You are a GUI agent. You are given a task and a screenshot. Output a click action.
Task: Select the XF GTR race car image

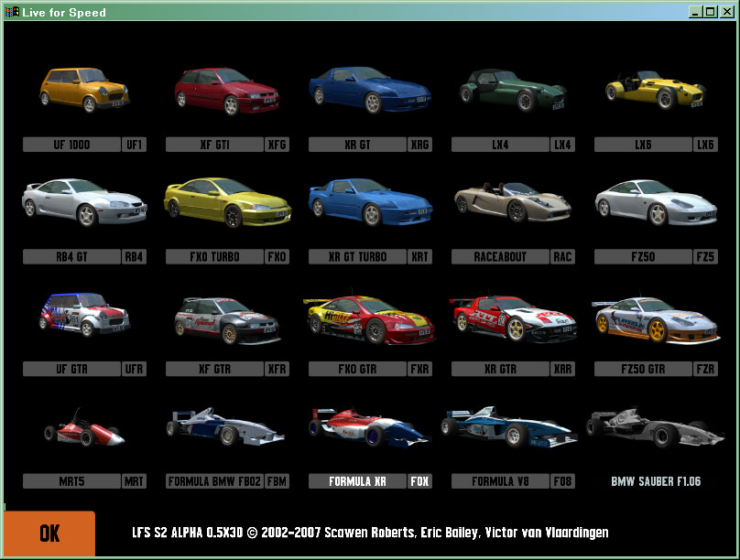tap(227, 320)
